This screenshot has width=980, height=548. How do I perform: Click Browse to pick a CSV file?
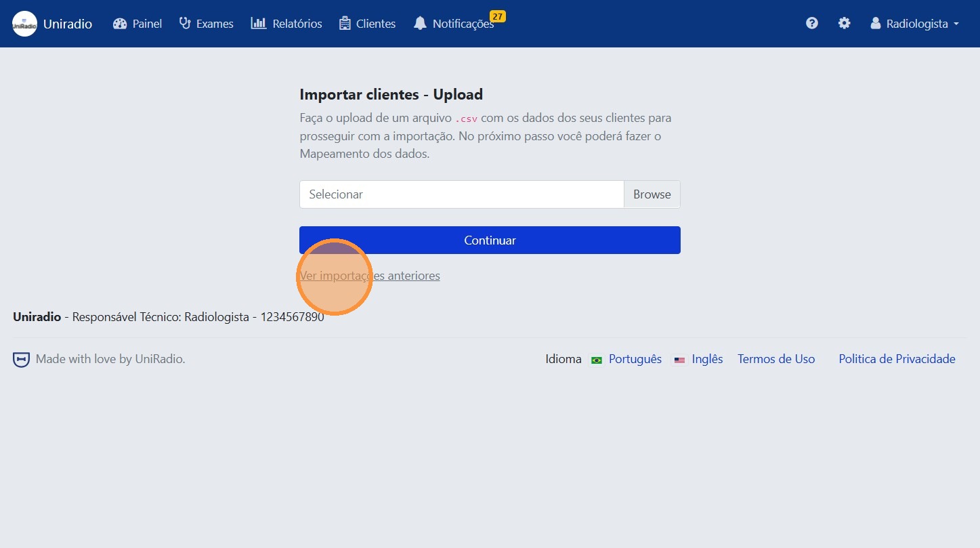(651, 194)
